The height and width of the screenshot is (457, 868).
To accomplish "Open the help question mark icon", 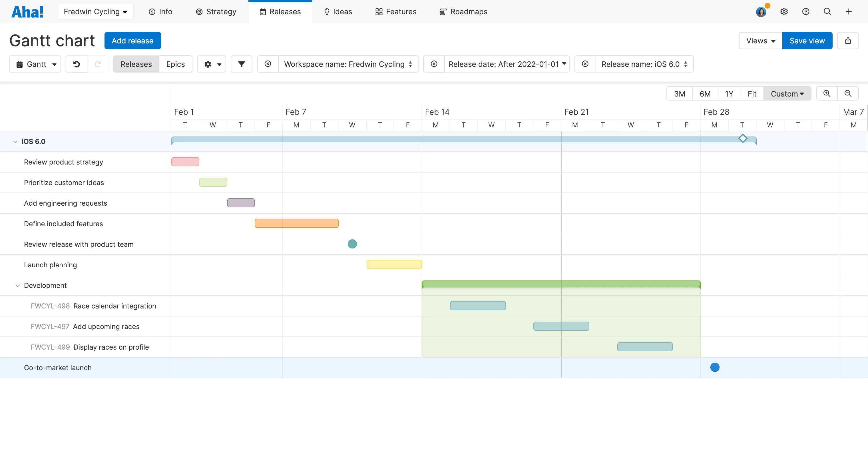I will tap(806, 12).
